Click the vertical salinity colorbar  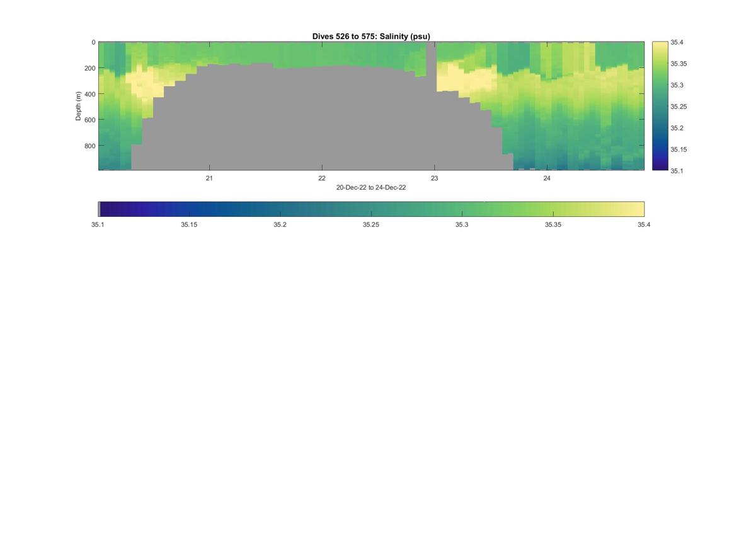660,106
